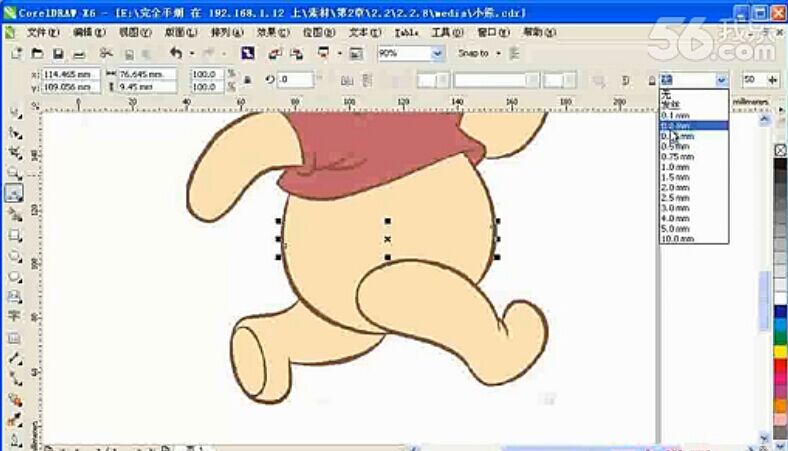
Task: Select the Connector tool
Action: (15, 379)
